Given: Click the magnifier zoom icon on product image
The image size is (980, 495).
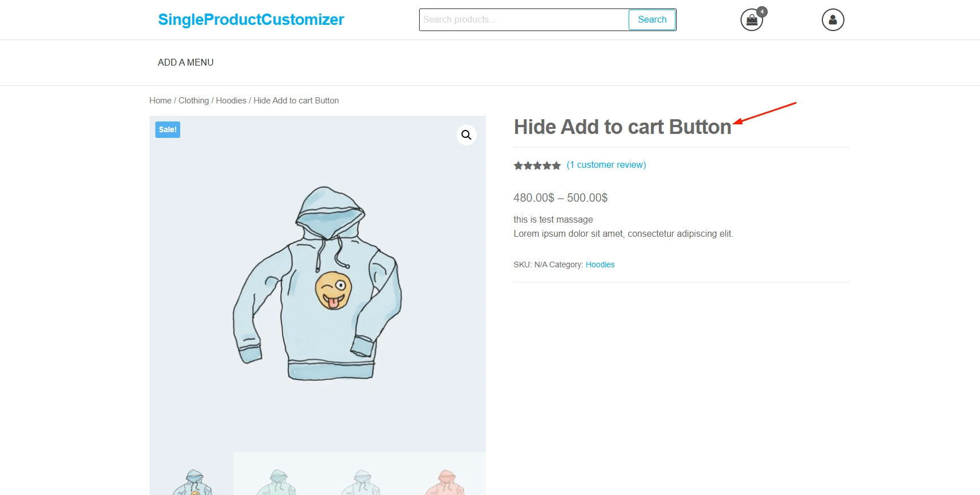Looking at the screenshot, I should (x=466, y=135).
